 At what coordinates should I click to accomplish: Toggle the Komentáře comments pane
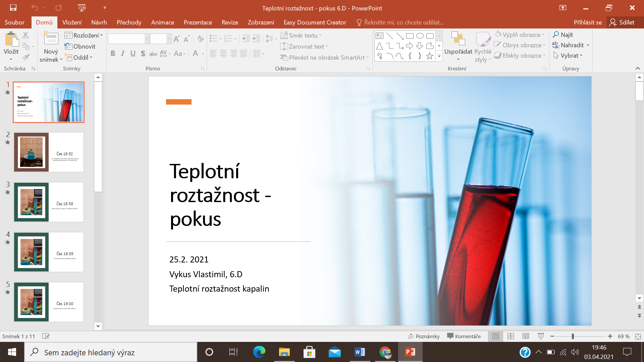tap(464, 336)
